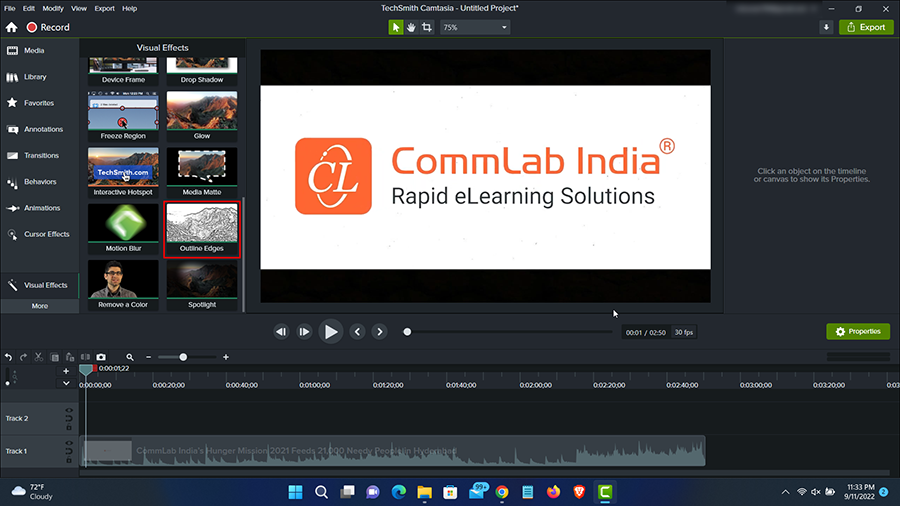Expand the More tools list
Screen dimensions: 900x506
tap(39, 306)
